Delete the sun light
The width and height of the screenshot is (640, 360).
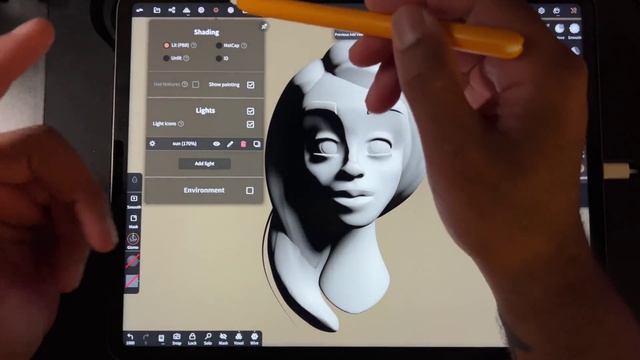(243, 144)
